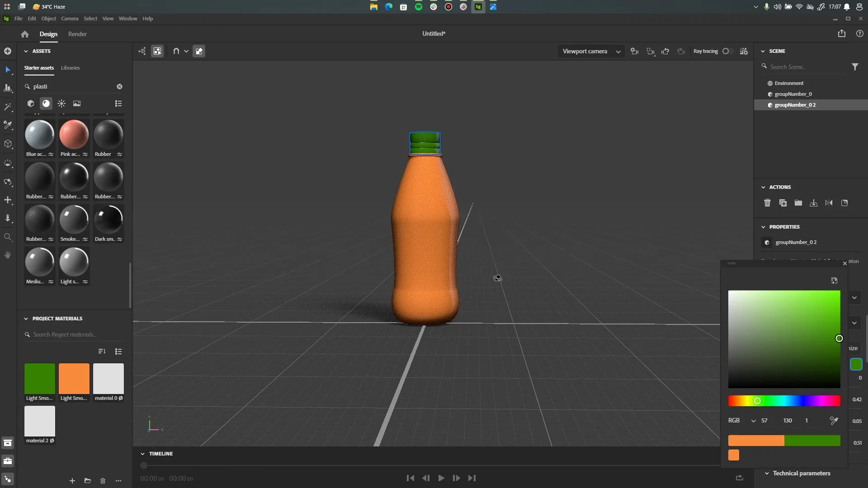Toggle snapping magnet tool
Image resolution: width=868 pixels, height=488 pixels.
pyautogui.click(x=176, y=51)
